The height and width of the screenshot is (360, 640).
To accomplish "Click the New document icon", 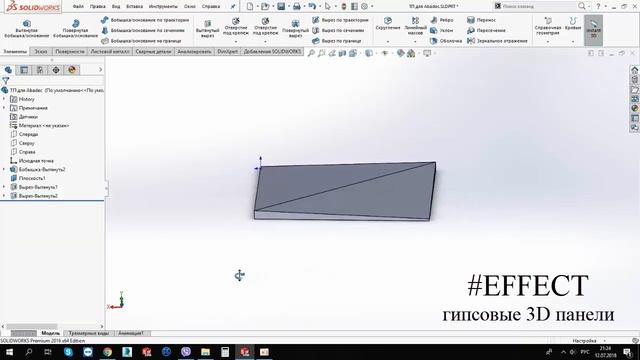I will pos(250,6).
